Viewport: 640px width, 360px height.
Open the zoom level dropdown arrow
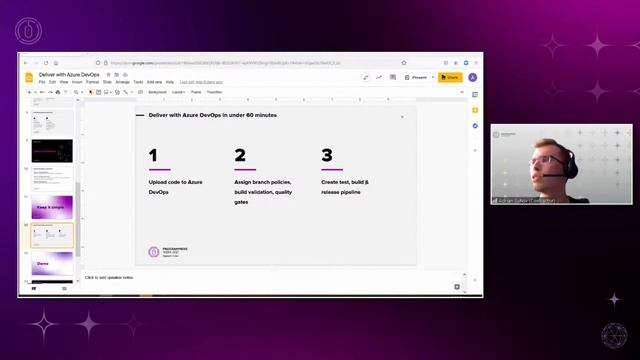(x=82, y=92)
